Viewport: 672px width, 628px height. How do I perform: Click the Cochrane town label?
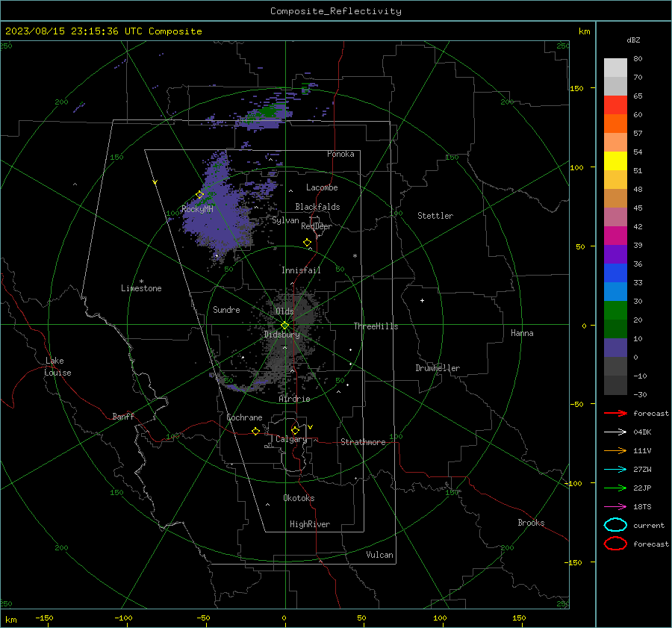(x=244, y=417)
